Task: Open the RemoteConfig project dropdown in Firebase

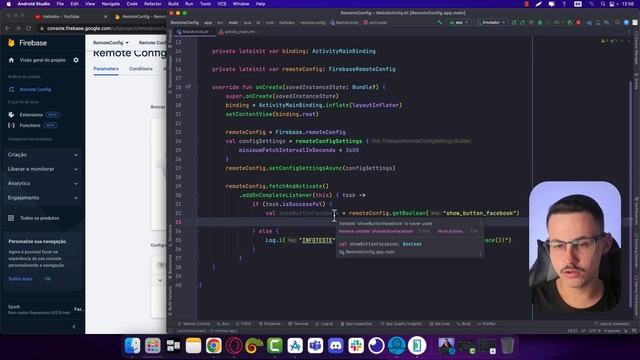Action: [111, 42]
